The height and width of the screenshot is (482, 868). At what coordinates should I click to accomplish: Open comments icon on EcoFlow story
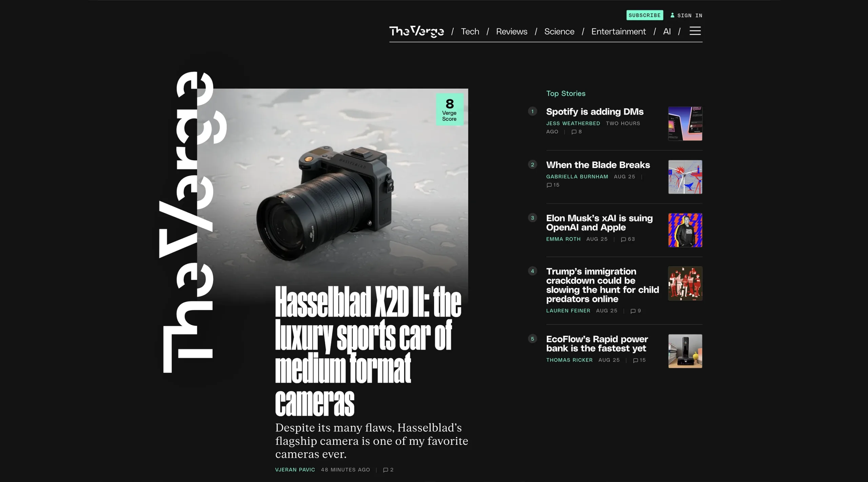635,360
